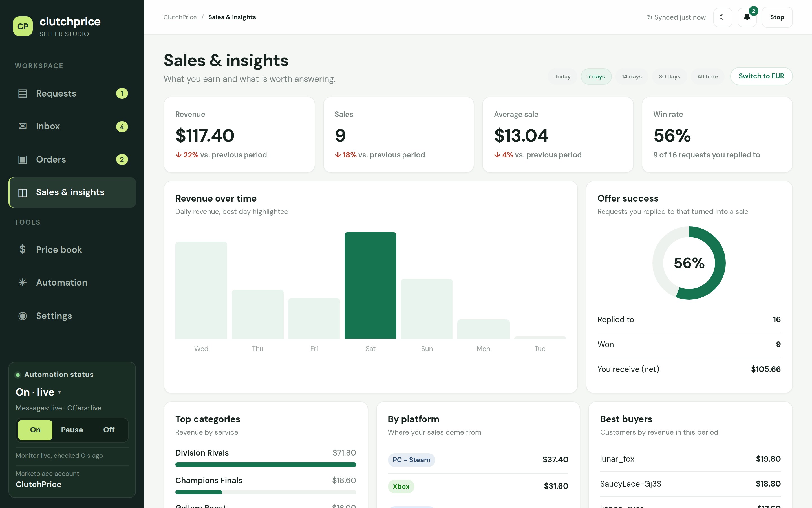Set automation to Pause
Screen dimensions: 812x508
point(72,430)
